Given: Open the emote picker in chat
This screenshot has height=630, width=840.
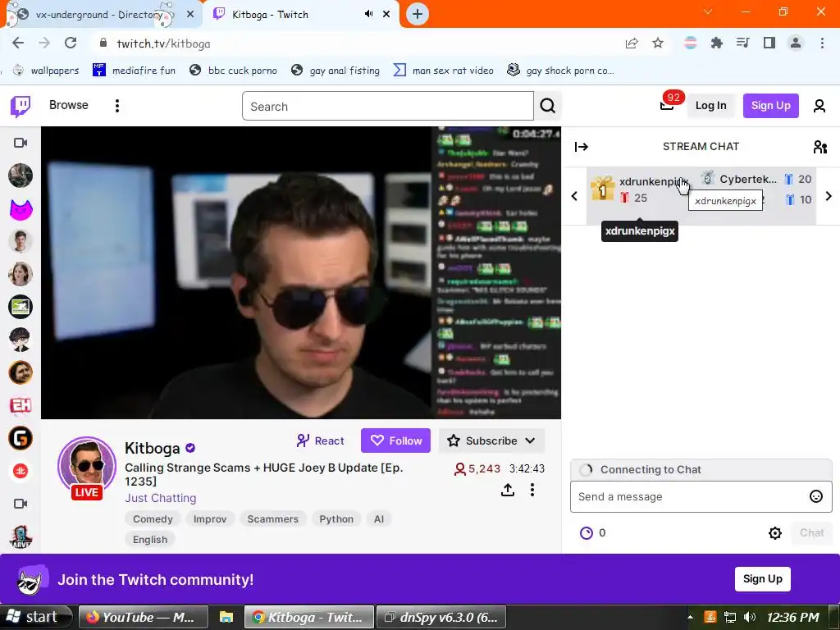Looking at the screenshot, I should click(815, 496).
